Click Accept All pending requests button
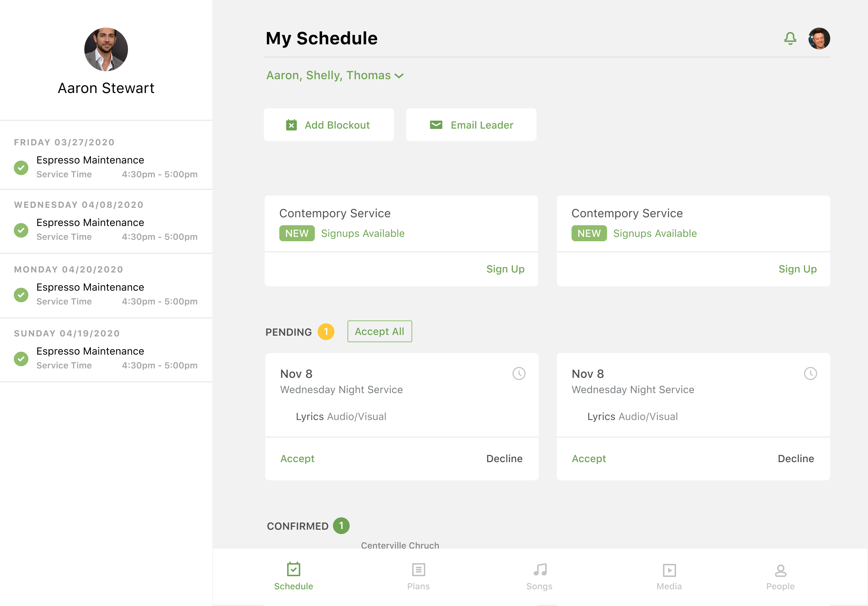Image resolution: width=868 pixels, height=606 pixels. [379, 331]
